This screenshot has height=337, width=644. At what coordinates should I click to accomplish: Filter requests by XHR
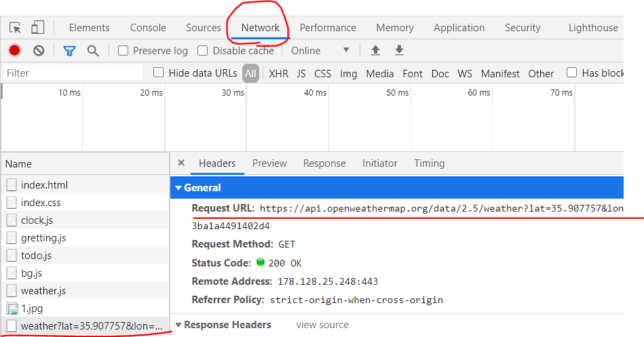(x=278, y=73)
